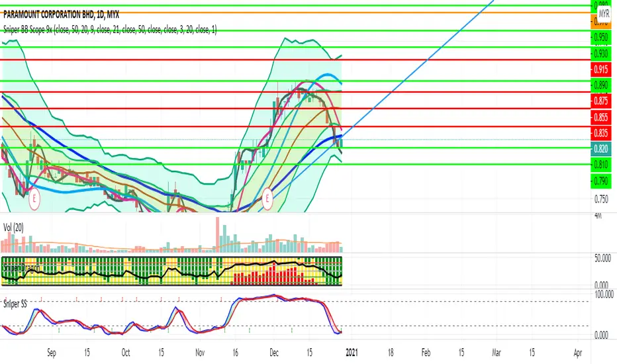Click the green 0.930 price label
Viewport: 617px width, 364px height.
pos(601,53)
